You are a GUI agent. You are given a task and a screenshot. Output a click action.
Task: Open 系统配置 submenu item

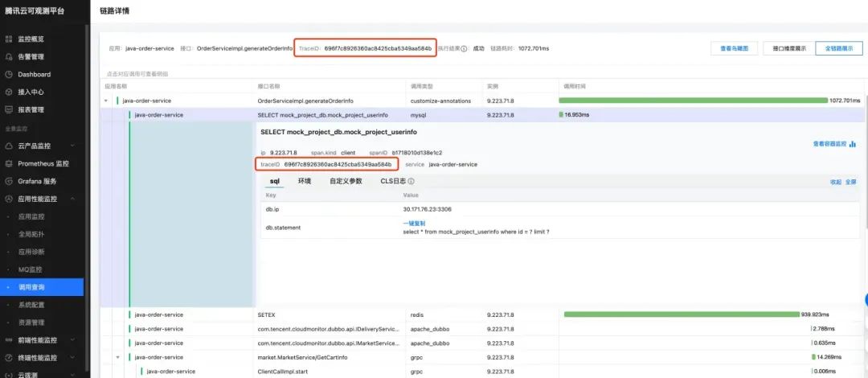click(31, 305)
